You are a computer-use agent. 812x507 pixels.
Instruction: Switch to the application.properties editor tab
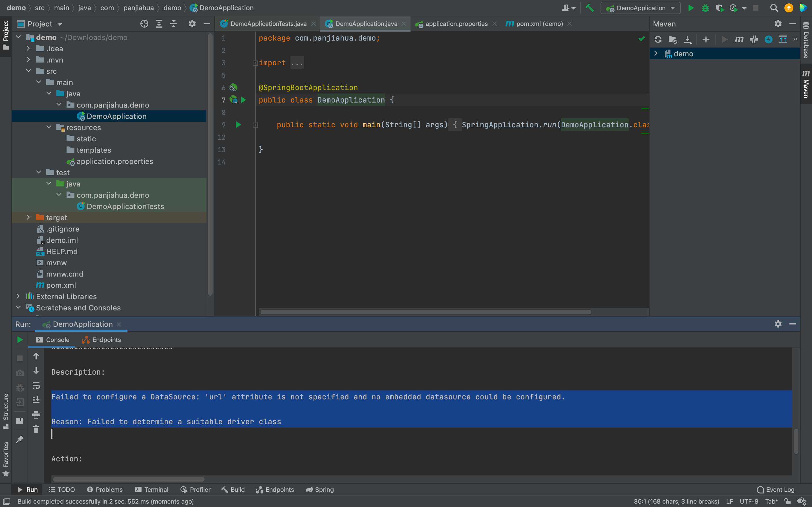(456, 24)
